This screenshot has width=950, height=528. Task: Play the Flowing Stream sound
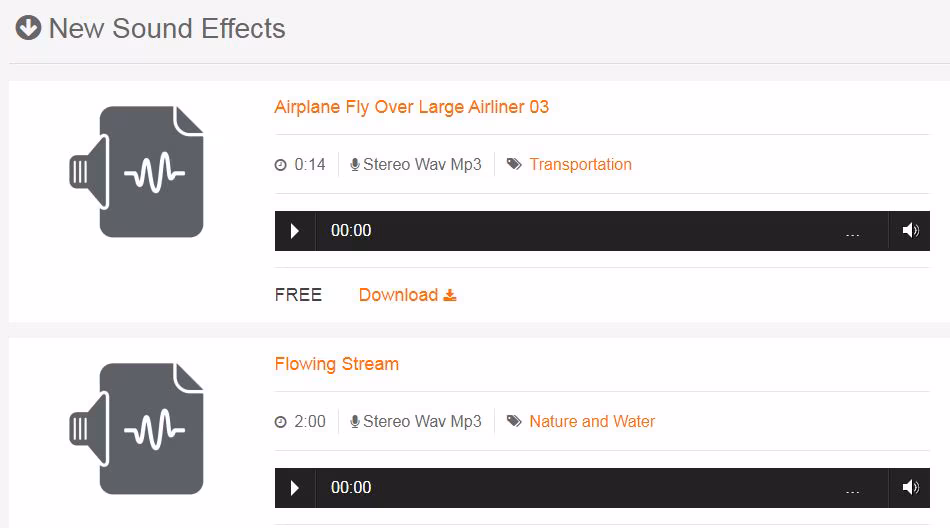pos(294,488)
